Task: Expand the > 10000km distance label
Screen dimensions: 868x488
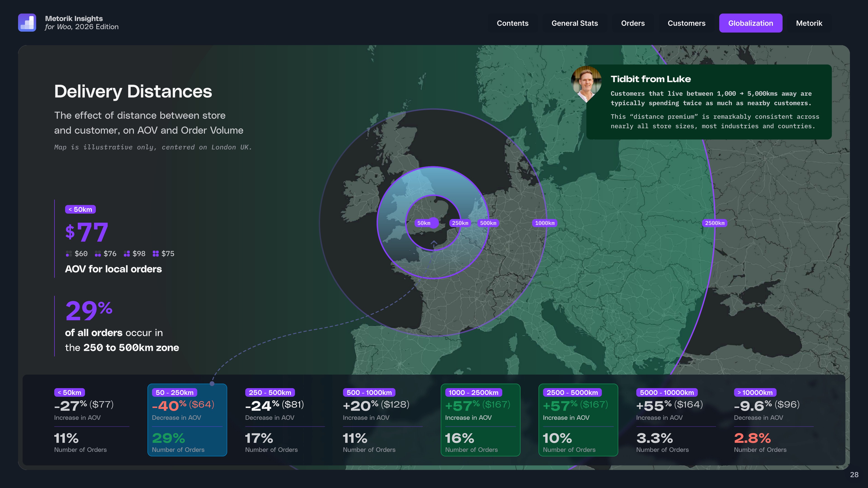Action: coord(755,392)
